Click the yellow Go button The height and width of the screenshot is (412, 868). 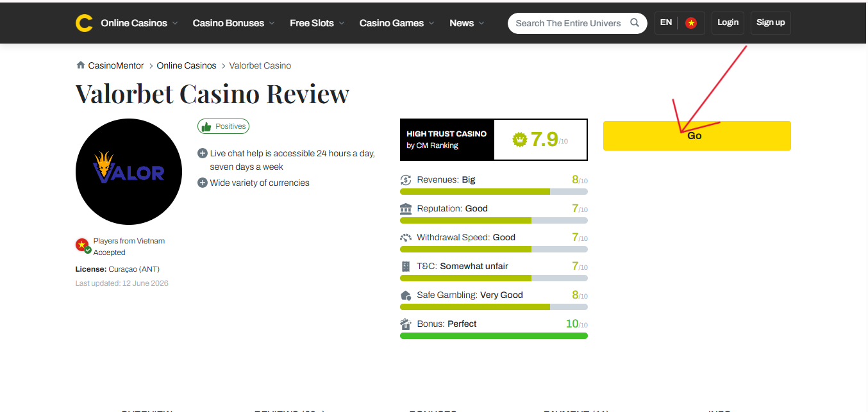pyautogui.click(x=697, y=136)
